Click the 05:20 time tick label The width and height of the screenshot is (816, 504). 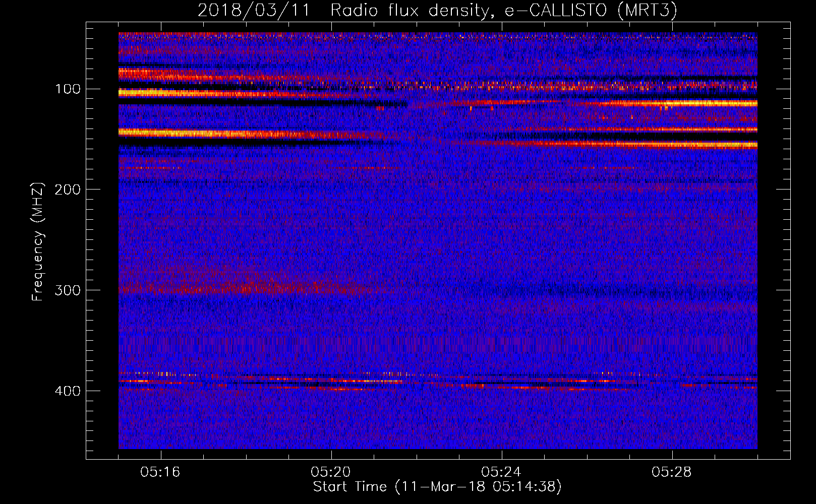click(x=331, y=472)
